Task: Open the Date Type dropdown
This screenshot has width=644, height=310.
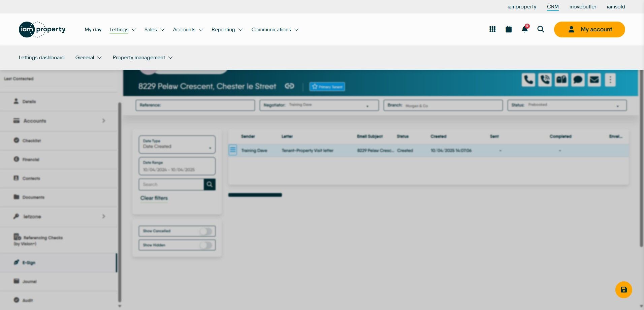Action: (x=177, y=144)
